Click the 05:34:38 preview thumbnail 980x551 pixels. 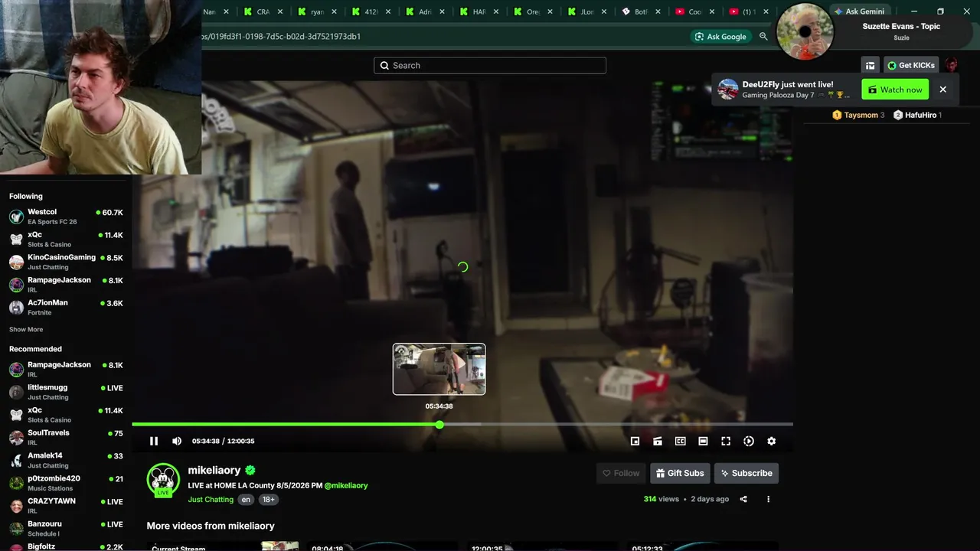pyautogui.click(x=439, y=369)
